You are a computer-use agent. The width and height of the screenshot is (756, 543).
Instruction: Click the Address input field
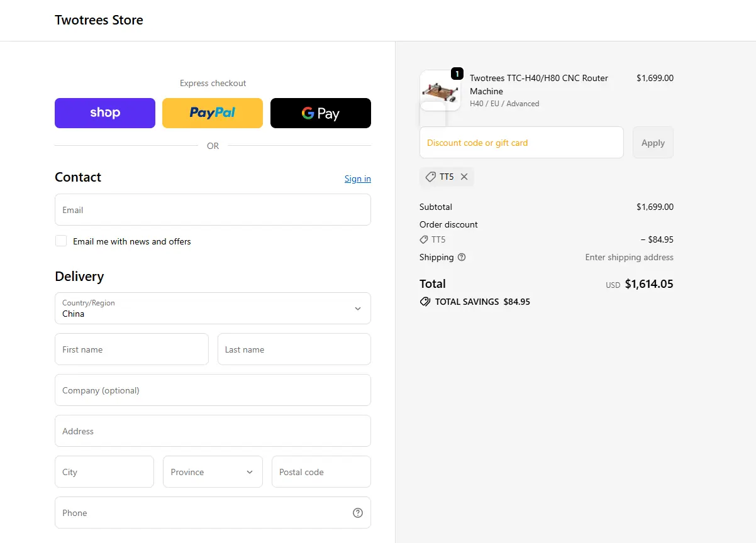[213, 431]
